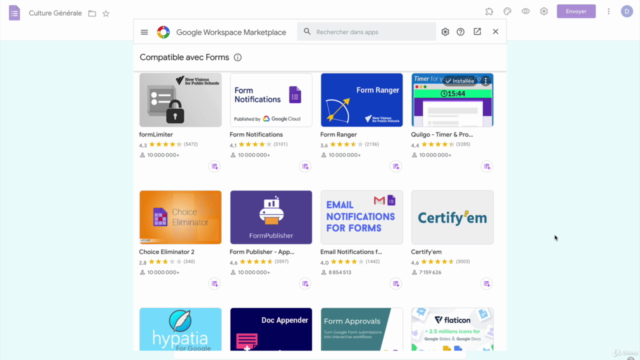Click the install icon under Email Notifications
This screenshot has width=640, height=360.
[396, 284]
